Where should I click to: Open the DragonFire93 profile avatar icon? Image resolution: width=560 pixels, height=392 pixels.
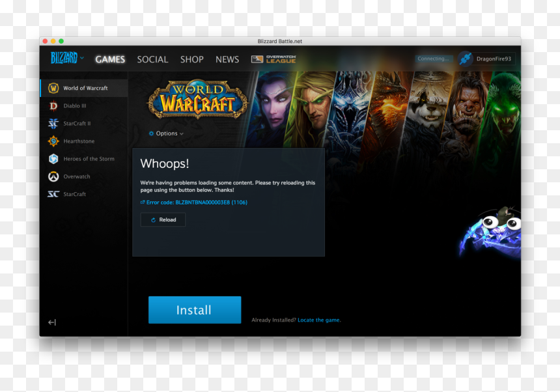(x=466, y=59)
